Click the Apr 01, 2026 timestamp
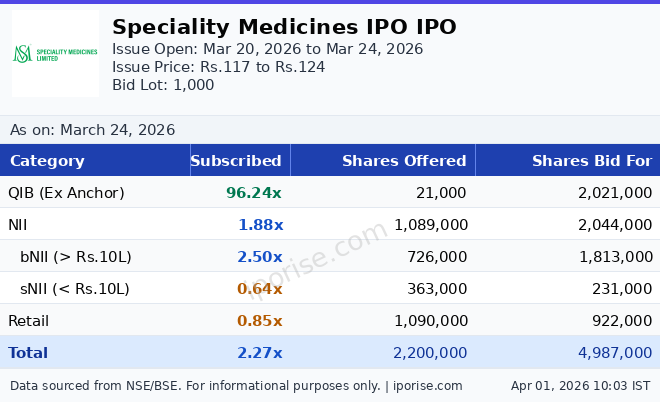Image resolution: width=660 pixels, height=402 pixels. pos(580,386)
